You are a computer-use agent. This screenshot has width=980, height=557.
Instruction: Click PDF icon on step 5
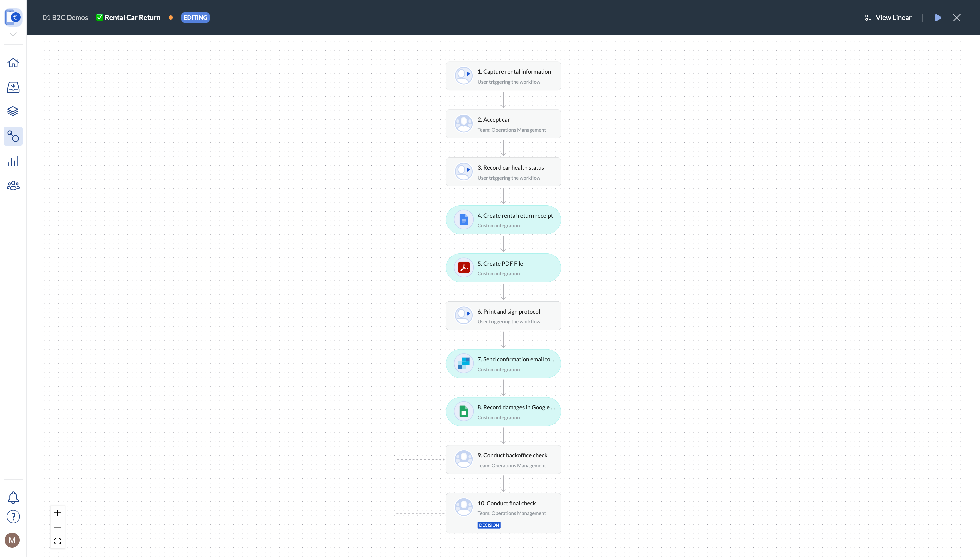464,267
